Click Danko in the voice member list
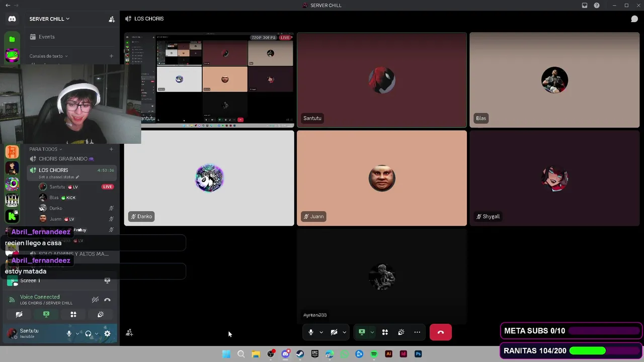This screenshot has width=644, height=362. tap(56, 208)
